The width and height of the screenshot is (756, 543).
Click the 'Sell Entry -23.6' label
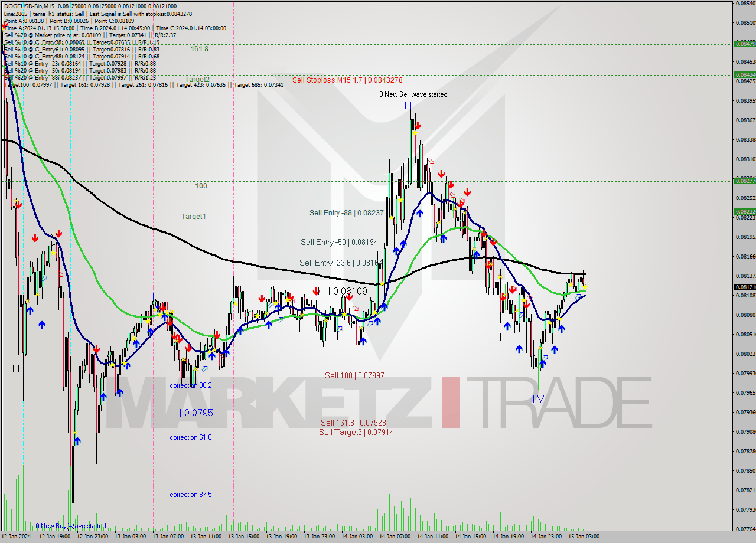(341, 263)
